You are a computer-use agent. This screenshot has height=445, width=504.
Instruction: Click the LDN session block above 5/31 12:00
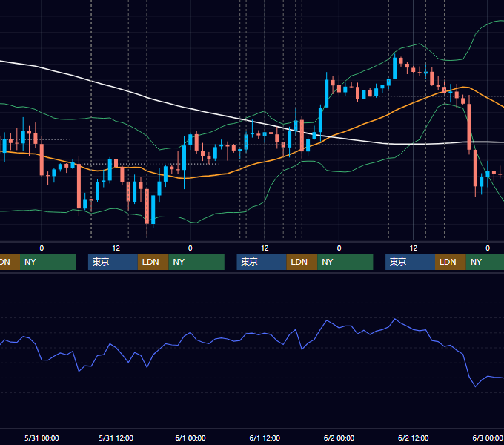click(x=153, y=262)
